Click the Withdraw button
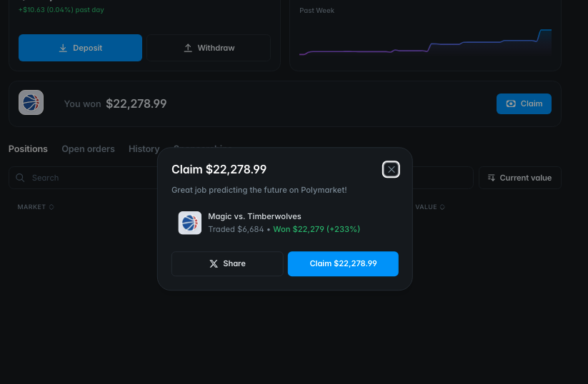 209,48
